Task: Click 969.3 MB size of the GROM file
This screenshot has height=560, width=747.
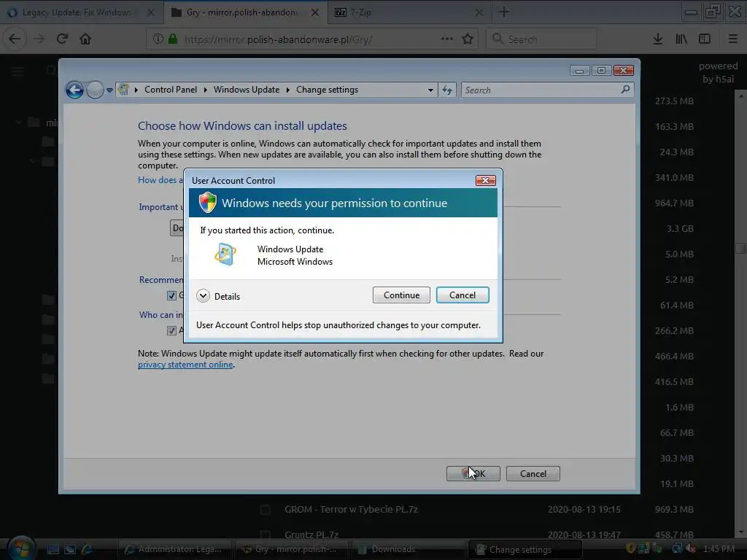Action: 673,510
